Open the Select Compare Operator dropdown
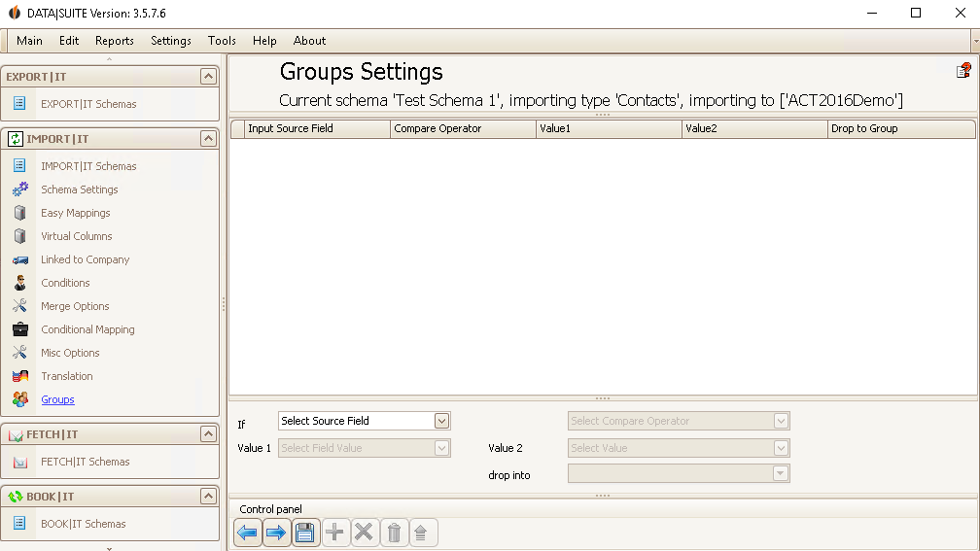 (x=781, y=421)
